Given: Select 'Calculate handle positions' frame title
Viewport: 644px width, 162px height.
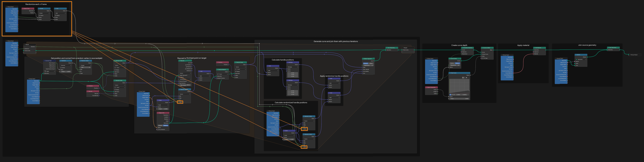Looking at the screenshot, I should tap(283, 60).
